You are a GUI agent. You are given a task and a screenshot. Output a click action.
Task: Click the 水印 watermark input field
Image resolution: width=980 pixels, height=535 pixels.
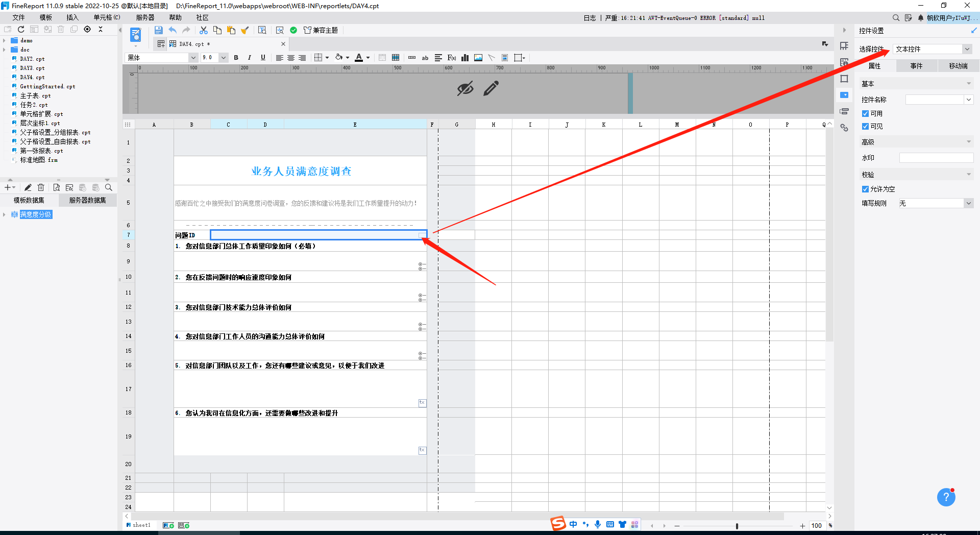[936, 158]
